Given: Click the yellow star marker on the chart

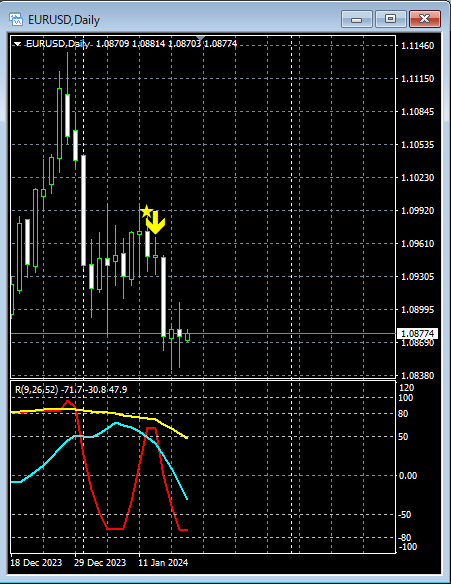Looking at the screenshot, I should pos(146,211).
